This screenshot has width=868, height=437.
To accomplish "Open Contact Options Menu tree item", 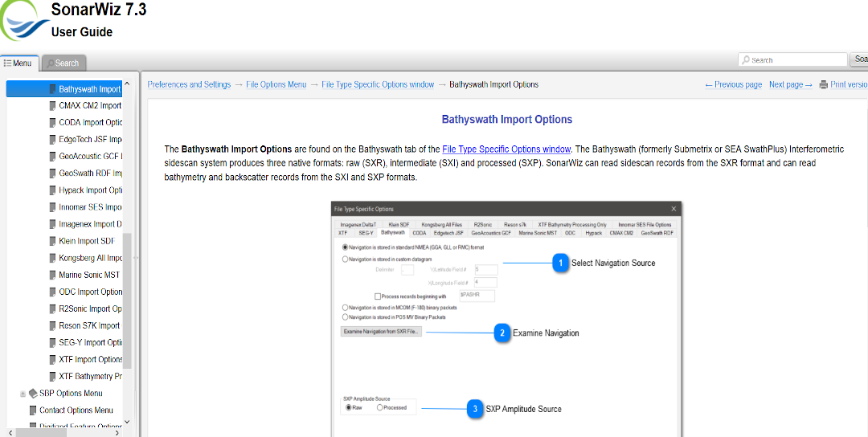I will 76,410.
